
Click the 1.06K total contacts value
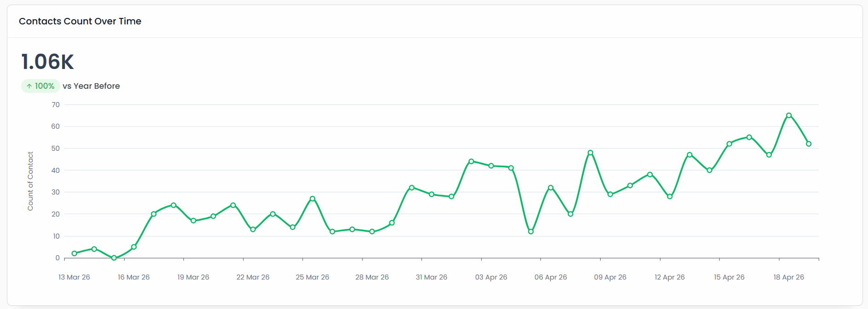(47, 62)
